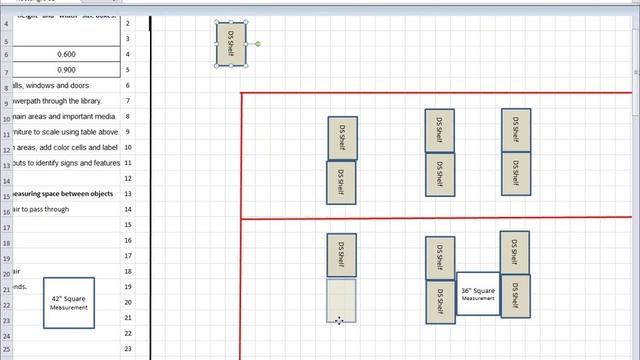Image resolution: width=640 pixels, height=360 pixels.
Task: Click scale number 15 in grid numbering column
Action: [x=128, y=225]
